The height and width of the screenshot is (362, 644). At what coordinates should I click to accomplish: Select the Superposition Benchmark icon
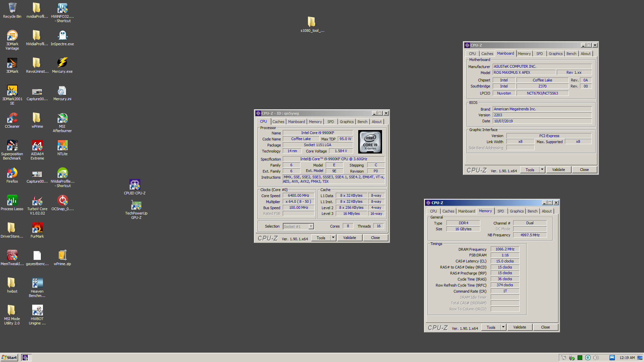12,145
